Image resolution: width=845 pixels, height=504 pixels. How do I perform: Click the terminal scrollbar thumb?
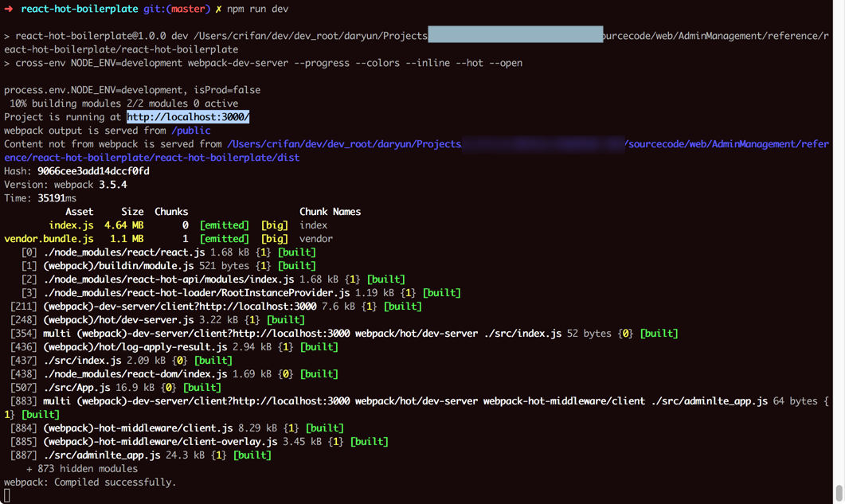839,494
